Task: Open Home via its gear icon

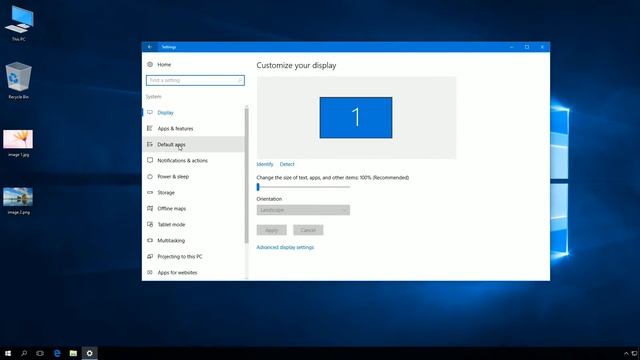Action: tap(150, 64)
